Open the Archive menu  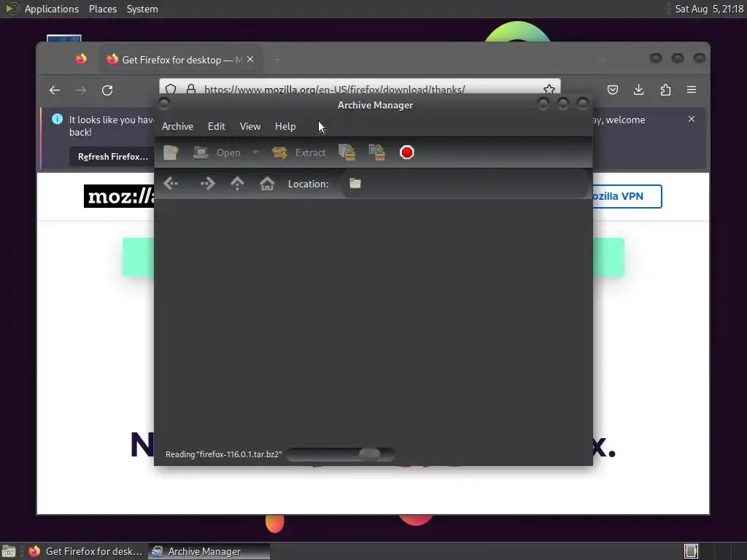pos(177,126)
